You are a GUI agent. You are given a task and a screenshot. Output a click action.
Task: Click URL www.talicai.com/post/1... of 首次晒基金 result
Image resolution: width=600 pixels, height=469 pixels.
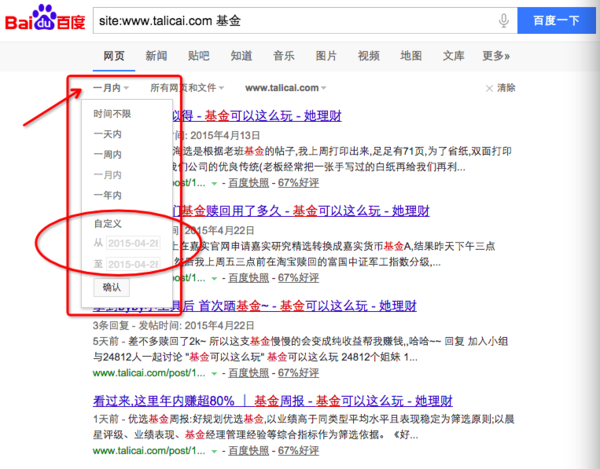click(x=149, y=373)
